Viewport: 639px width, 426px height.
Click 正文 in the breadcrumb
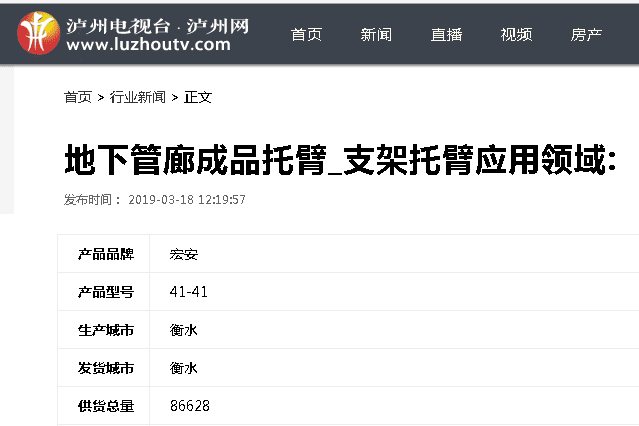click(198, 97)
